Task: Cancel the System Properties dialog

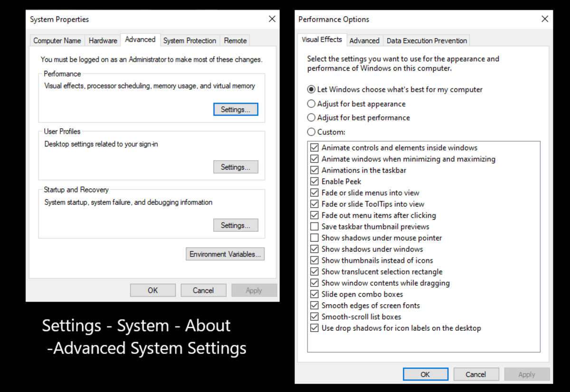Action: tap(203, 290)
